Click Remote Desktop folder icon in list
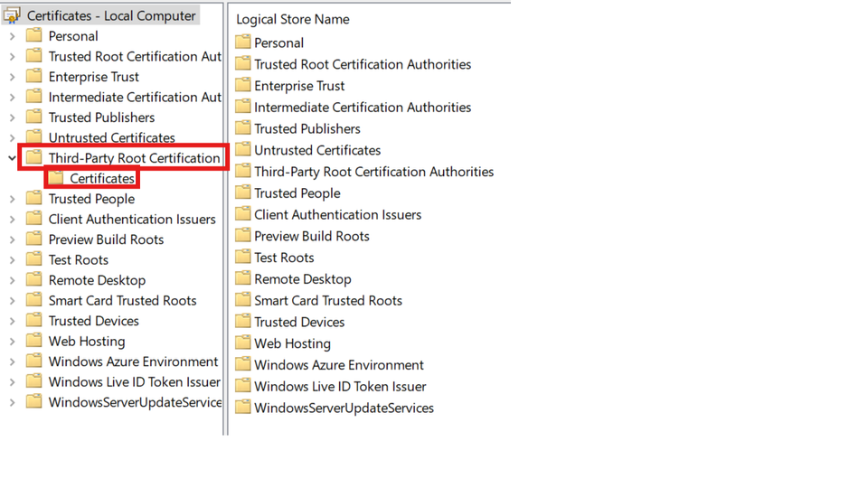 click(x=242, y=278)
